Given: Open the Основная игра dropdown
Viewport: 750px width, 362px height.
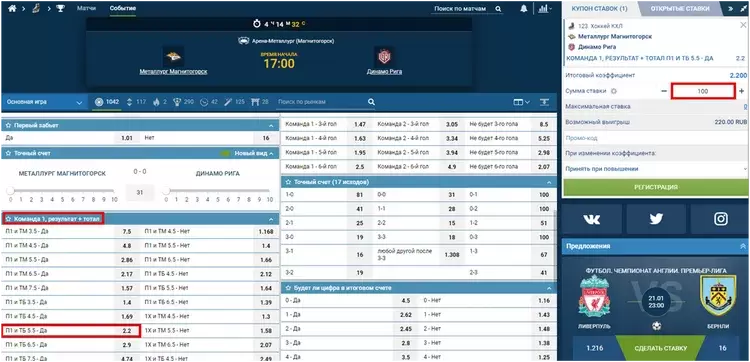Looking at the screenshot, I should tap(44, 102).
